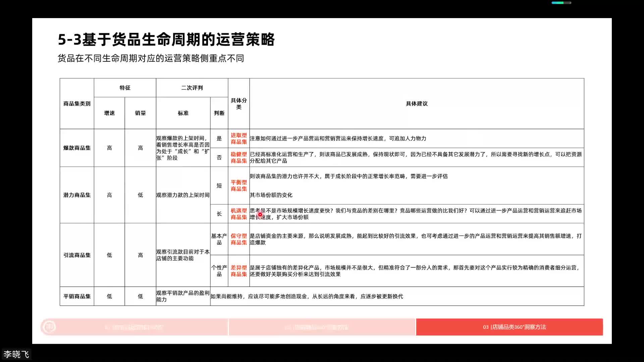Image resolution: width=644 pixels, height=362 pixels.
Task: Select the 潜力商品集 row header
Action: click(76, 195)
